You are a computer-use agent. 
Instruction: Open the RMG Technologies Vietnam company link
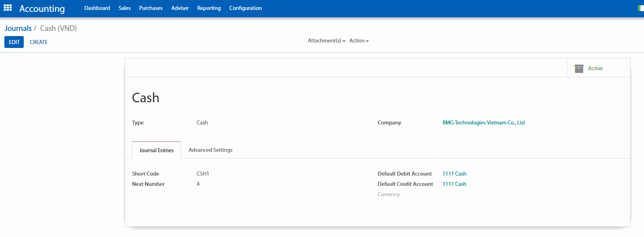pos(483,122)
